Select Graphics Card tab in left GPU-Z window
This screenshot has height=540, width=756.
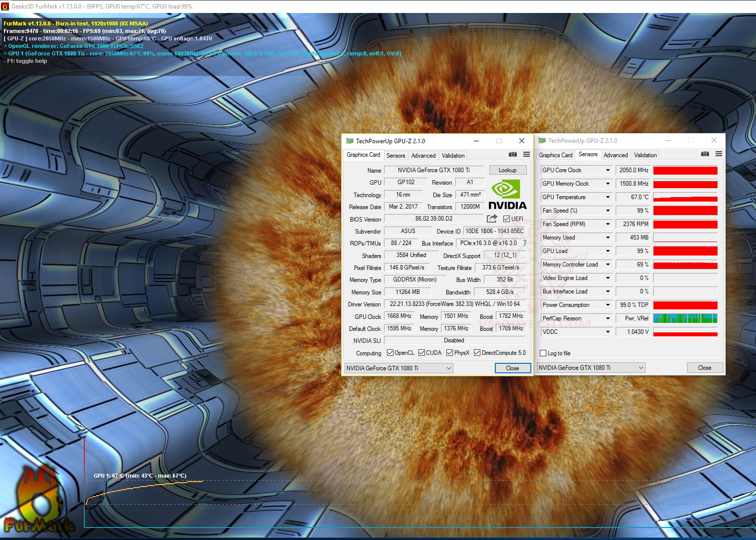[x=364, y=155]
